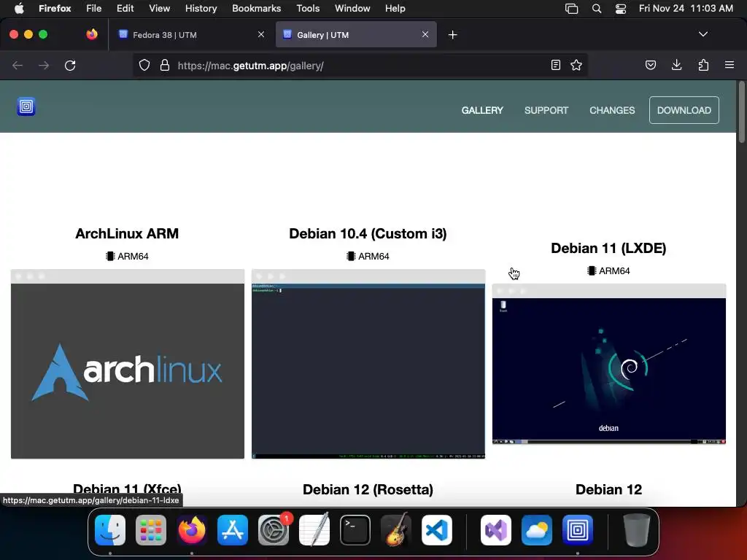747x560 pixels.
Task: Open Debian 11 (LXDE) title
Action: pos(608,248)
